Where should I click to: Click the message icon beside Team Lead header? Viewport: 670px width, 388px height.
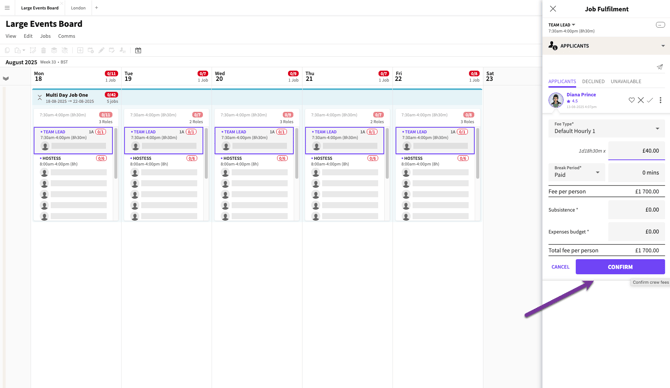pyautogui.click(x=660, y=25)
